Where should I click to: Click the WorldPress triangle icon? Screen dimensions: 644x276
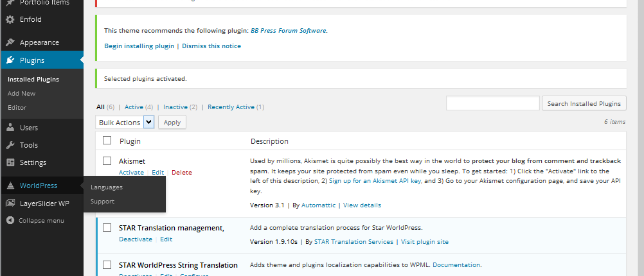[10, 185]
